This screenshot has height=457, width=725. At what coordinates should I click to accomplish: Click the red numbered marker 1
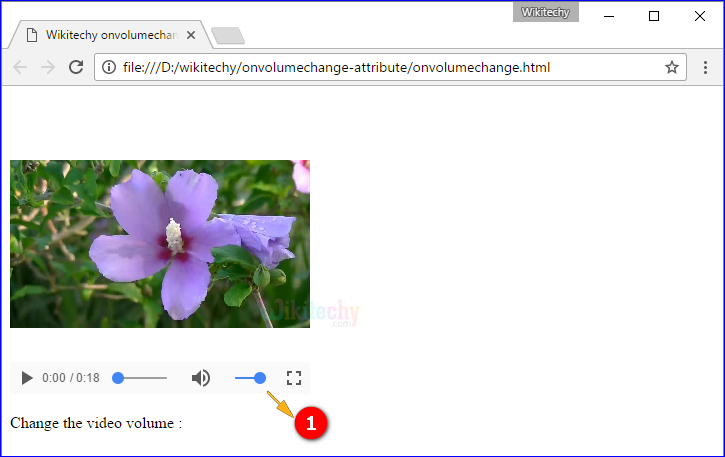point(310,424)
